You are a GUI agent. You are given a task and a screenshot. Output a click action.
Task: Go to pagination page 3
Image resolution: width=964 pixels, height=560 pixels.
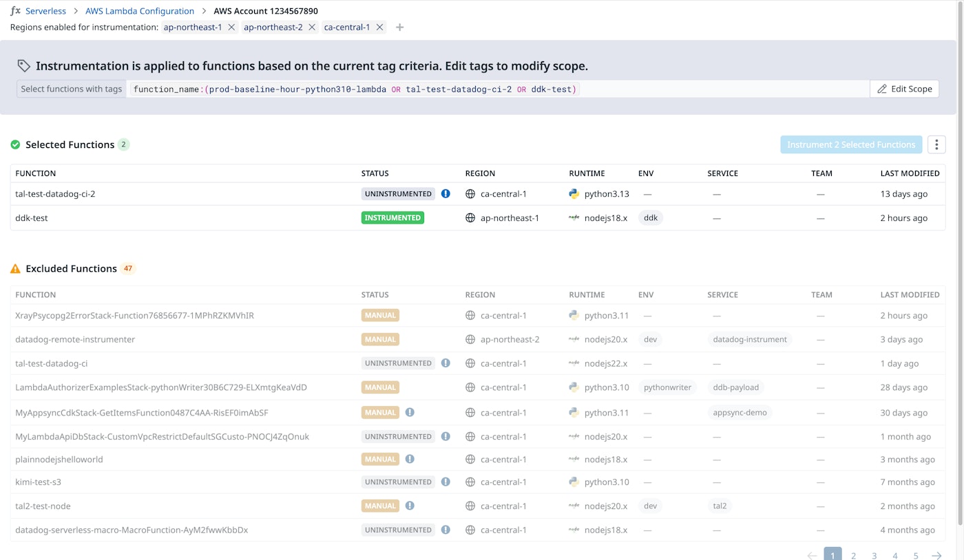pyautogui.click(x=874, y=556)
